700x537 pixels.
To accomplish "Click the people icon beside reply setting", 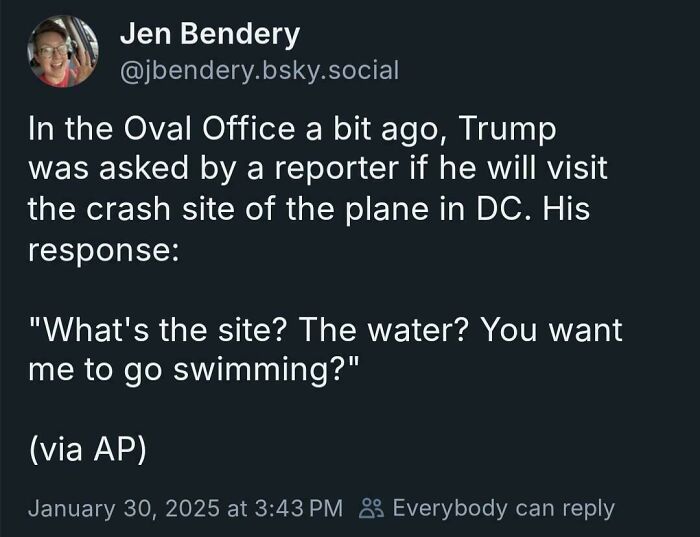I will point(371,508).
